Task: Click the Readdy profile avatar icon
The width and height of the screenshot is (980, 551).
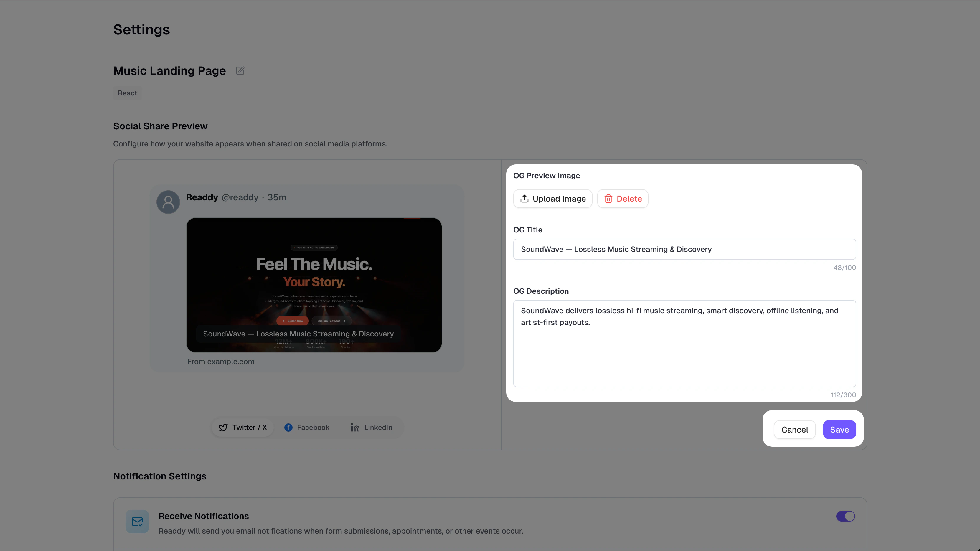Action: (x=168, y=202)
